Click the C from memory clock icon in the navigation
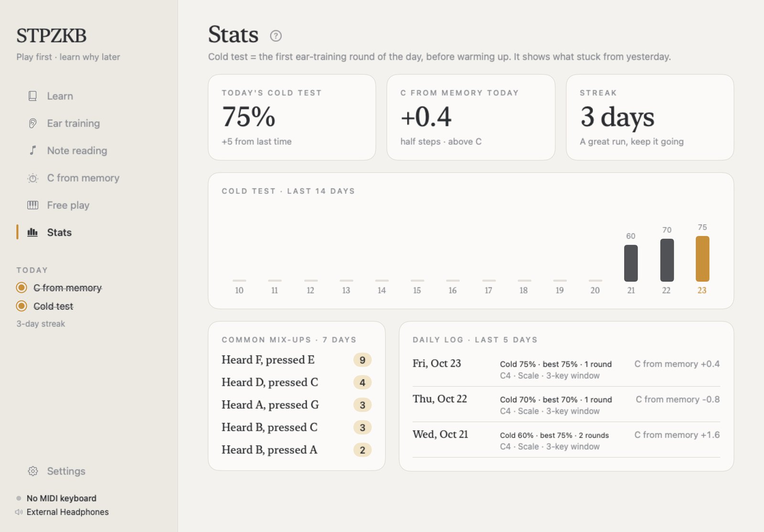This screenshot has height=532, width=764. tap(32, 178)
